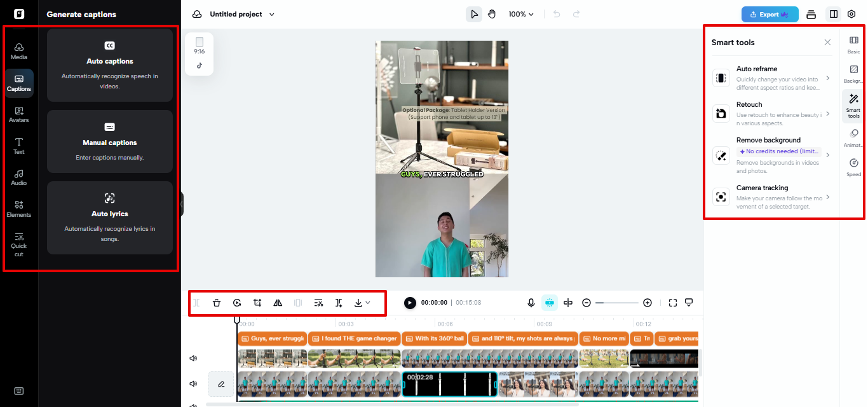868x407 pixels.
Task: Mute the captions track audio
Action: tap(193, 358)
